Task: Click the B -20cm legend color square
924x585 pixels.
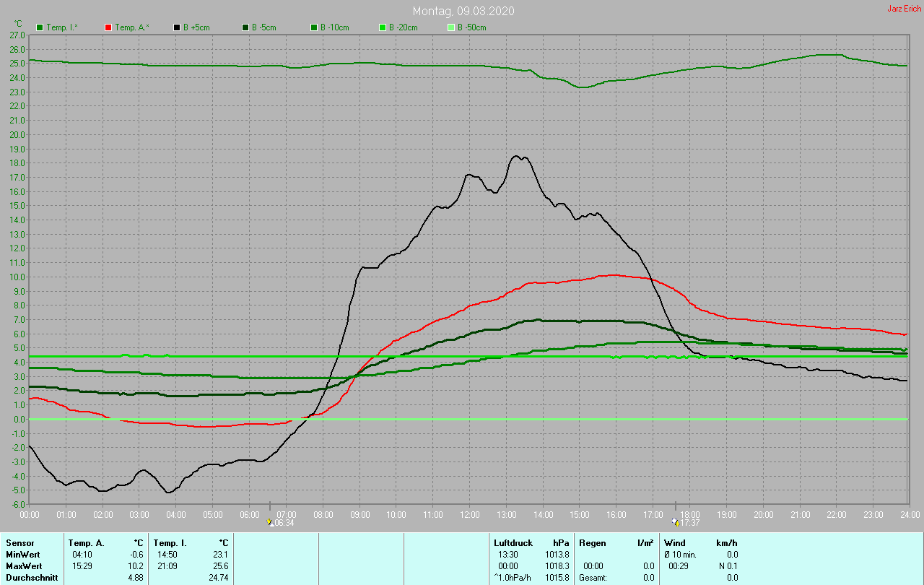Action: click(383, 27)
